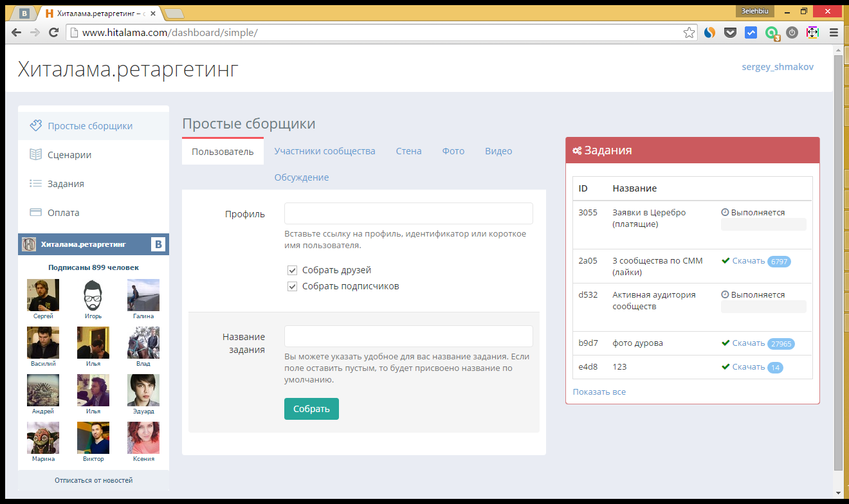Open the Обсуждение tab

302,177
